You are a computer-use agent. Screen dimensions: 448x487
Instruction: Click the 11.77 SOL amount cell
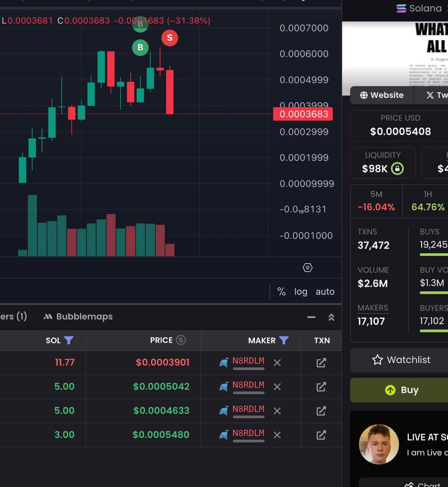point(65,362)
